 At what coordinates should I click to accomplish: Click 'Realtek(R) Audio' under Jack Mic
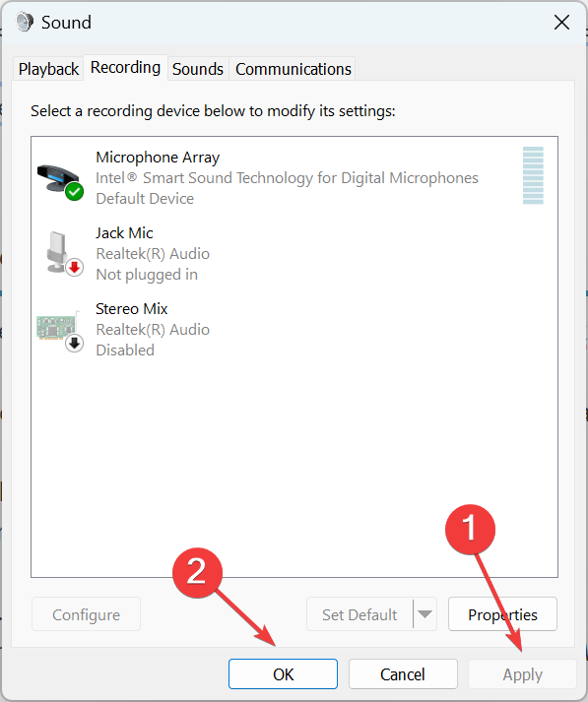tap(153, 253)
